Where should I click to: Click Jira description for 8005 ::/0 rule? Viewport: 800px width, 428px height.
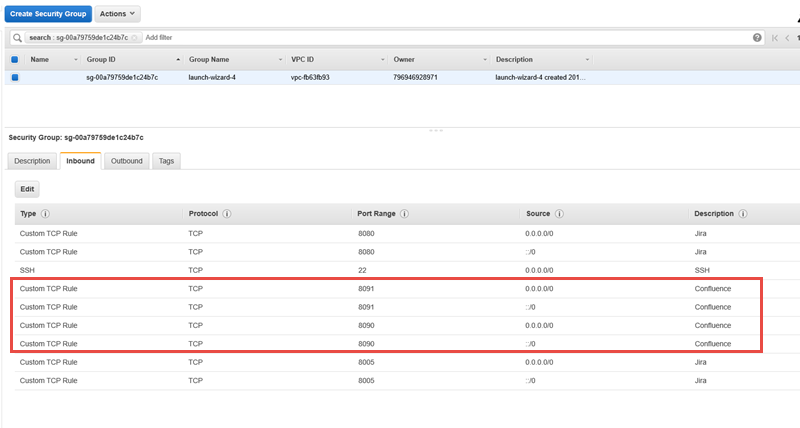(701, 381)
